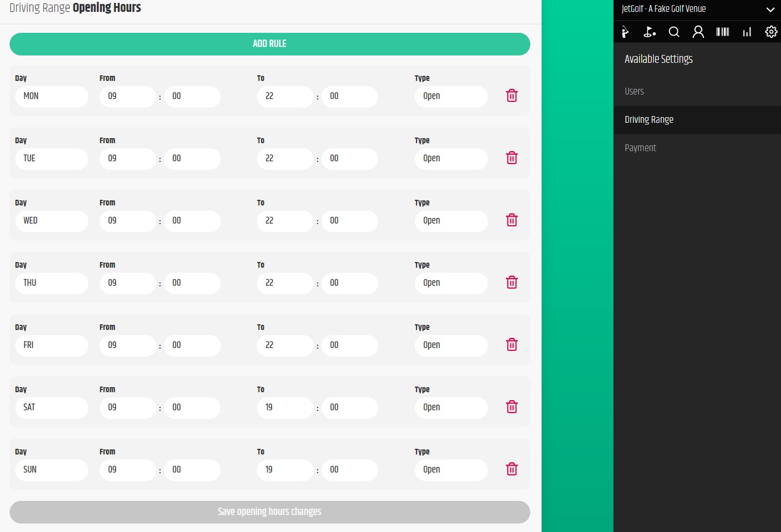Open the THU day dropdown
Screen dimensions: 781x532
click(52, 283)
